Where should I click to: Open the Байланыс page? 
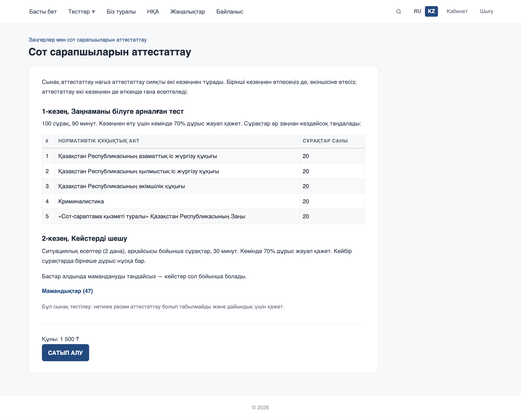click(230, 12)
